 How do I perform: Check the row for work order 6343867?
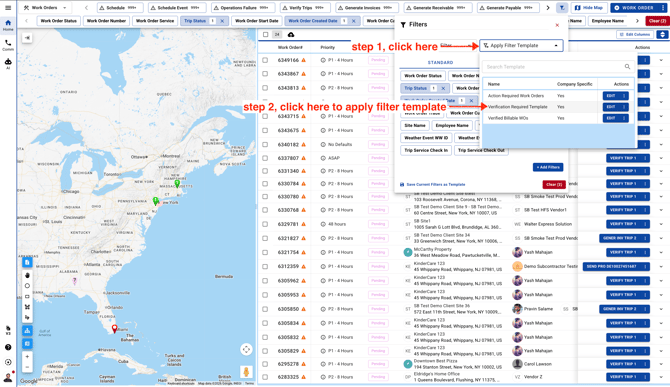(265, 74)
